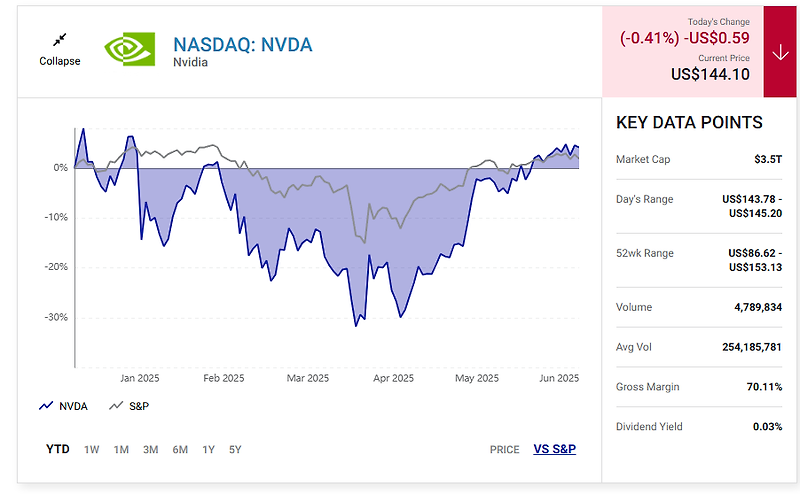Select the 6M time range
The width and height of the screenshot is (800, 494).
[x=180, y=450]
